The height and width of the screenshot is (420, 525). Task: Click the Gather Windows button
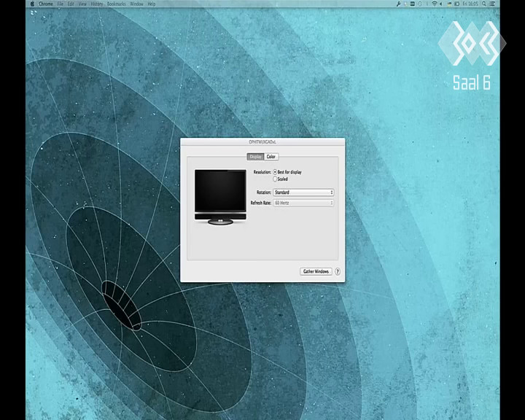tap(316, 271)
